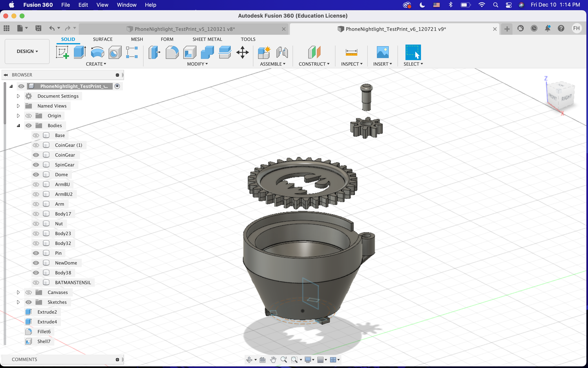Viewport: 588px width, 368px height.
Task: Click the Undo arrow icon
Action: coord(52,28)
